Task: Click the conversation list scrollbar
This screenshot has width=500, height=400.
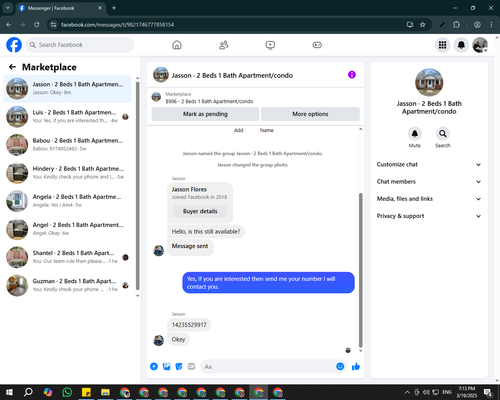Action: [x=137, y=185]
